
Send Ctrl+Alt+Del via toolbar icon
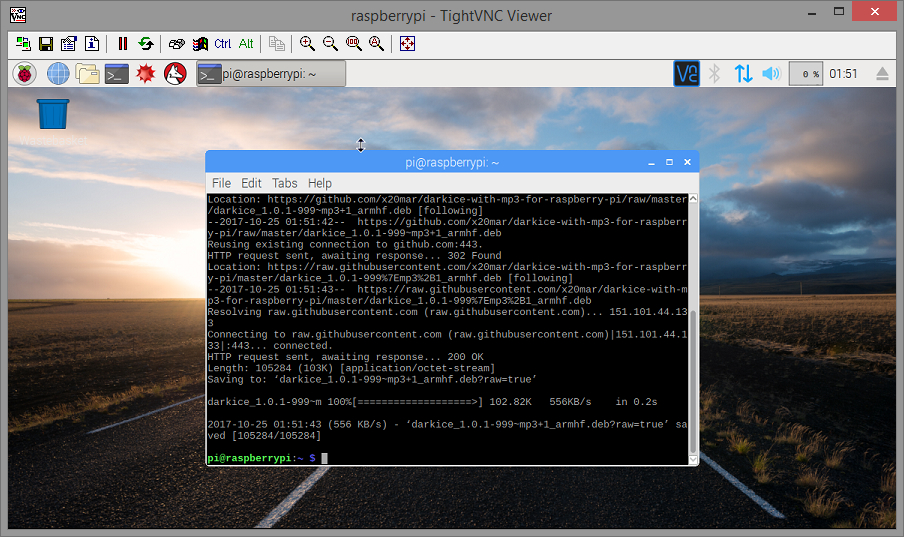tap(176, 44)
